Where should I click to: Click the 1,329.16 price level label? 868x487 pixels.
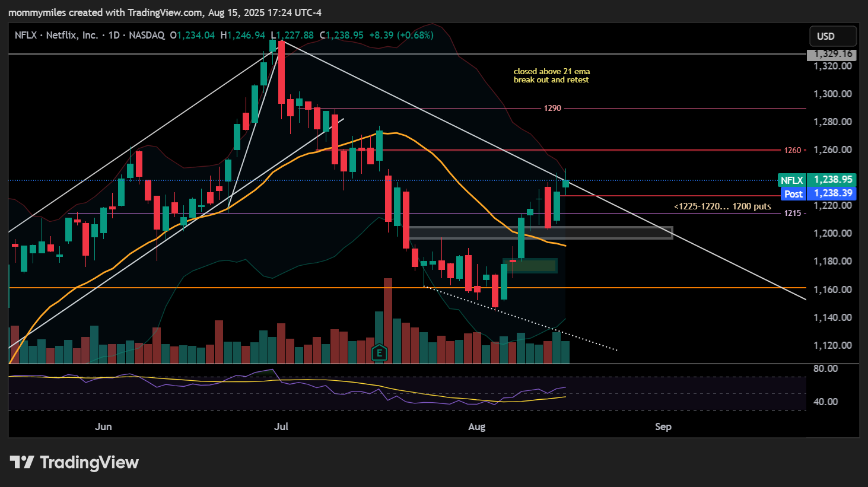click(832, 54)
